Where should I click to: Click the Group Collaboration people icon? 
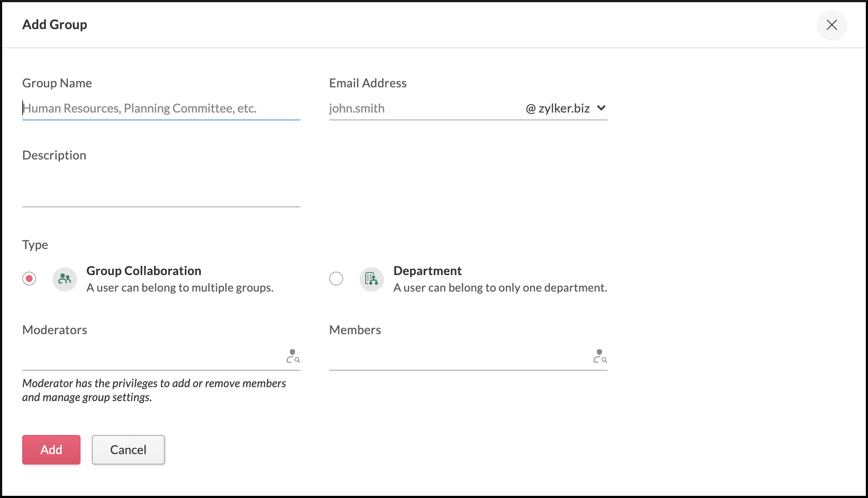[65, 279]
